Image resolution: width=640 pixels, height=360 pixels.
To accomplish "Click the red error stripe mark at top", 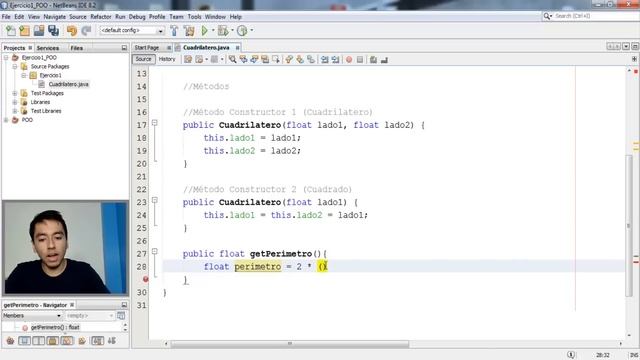I will click(636, 72).
